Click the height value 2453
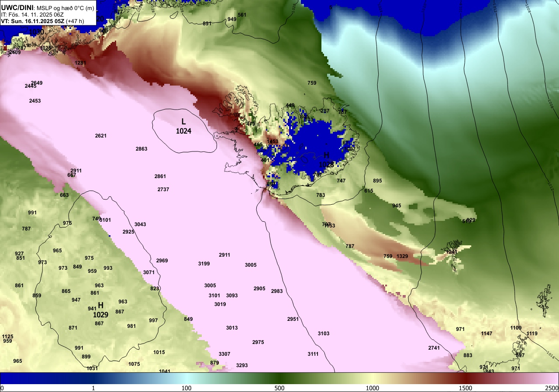 (35, 101)
